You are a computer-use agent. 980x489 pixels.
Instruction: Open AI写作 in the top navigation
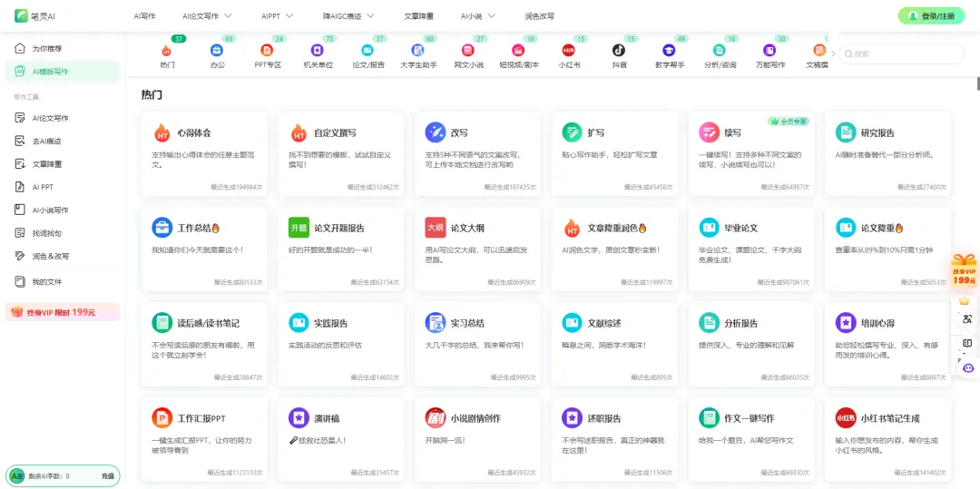click(145, 16)
